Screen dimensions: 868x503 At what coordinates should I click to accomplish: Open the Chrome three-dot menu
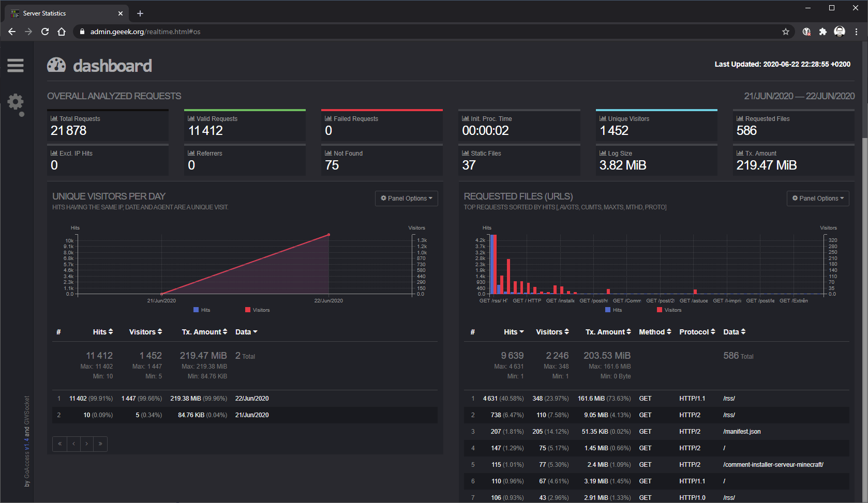(x=856, y=32)
